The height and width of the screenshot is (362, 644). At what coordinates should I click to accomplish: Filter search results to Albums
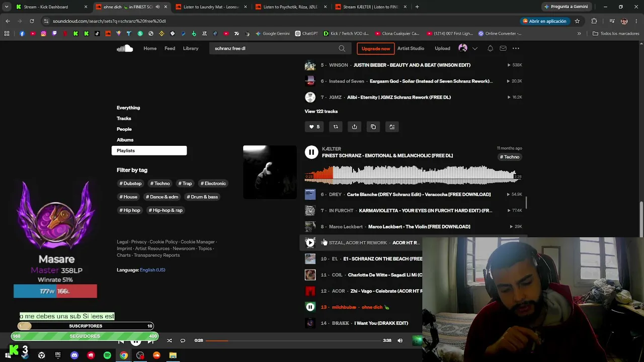pos(125,140)
